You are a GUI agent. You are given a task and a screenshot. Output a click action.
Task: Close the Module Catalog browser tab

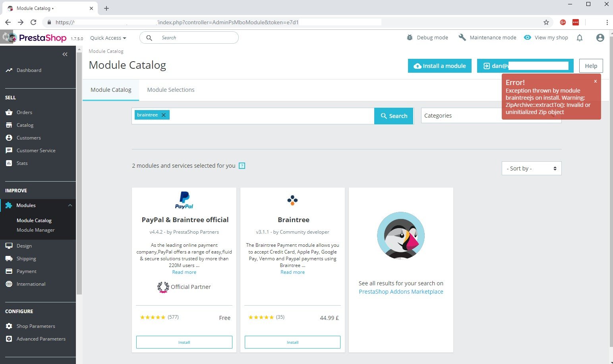[x=91, y=8]
